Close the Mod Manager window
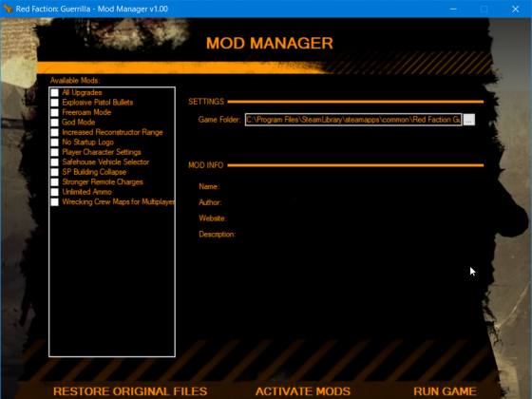The image size is (532, 399). 515,9
